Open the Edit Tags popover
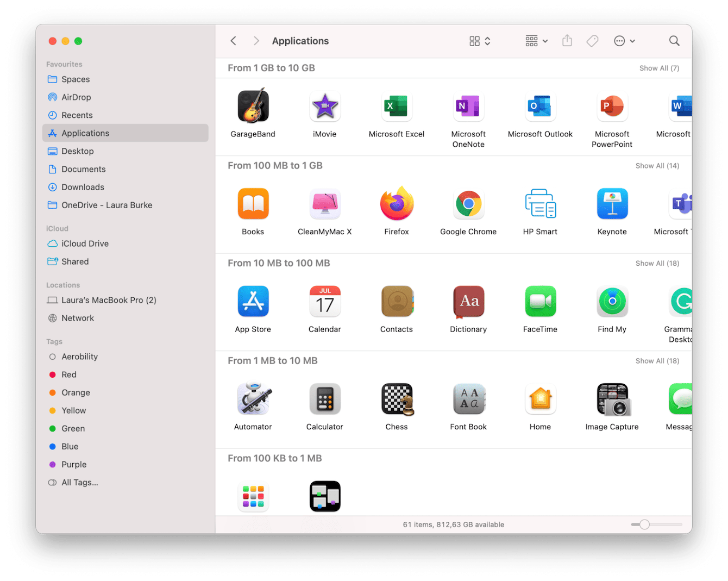Screen dimensions: 728x581 coord(592,41)
